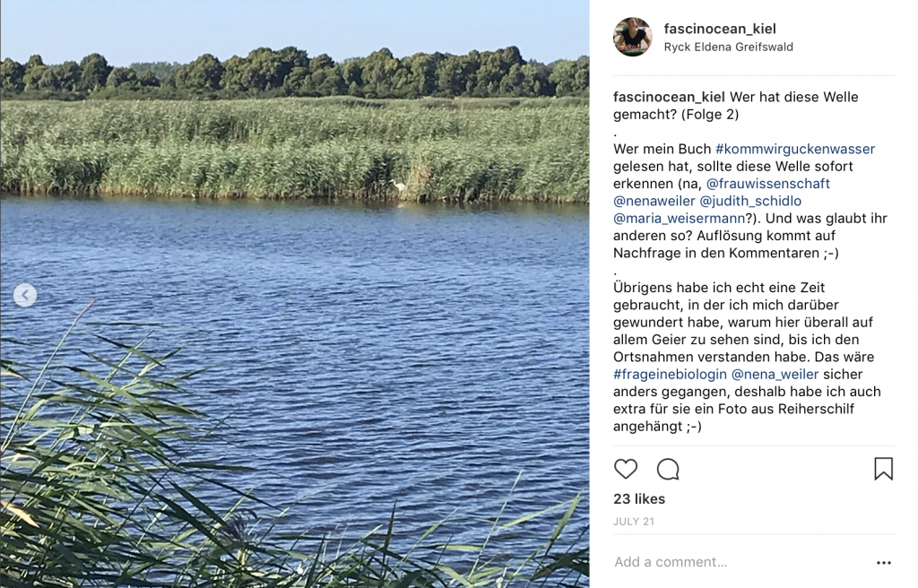Image resolution: width=918 pixels, height=588 pixels.
Task: Click the river photo with the egret
Action: click(294, 294)
